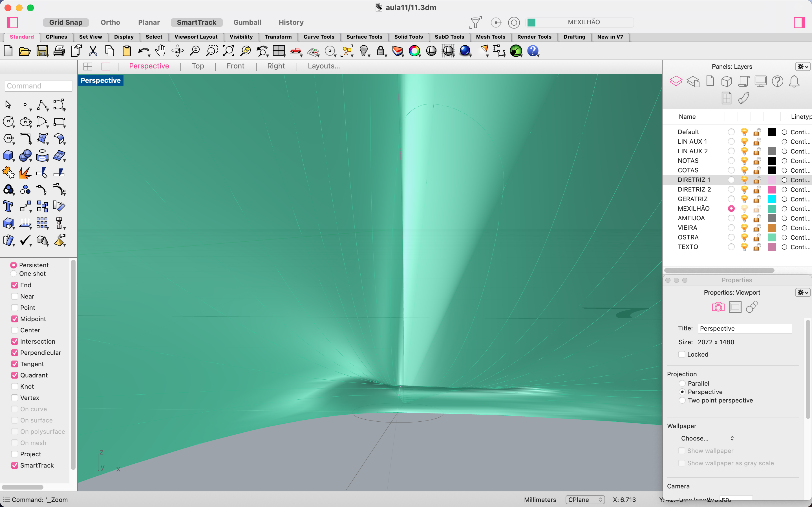Toggle the Gumball button

247,23
